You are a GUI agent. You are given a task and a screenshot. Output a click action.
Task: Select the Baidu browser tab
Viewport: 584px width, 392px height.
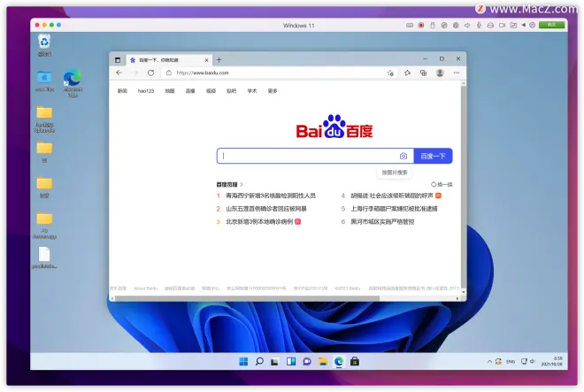pos(169,60)
